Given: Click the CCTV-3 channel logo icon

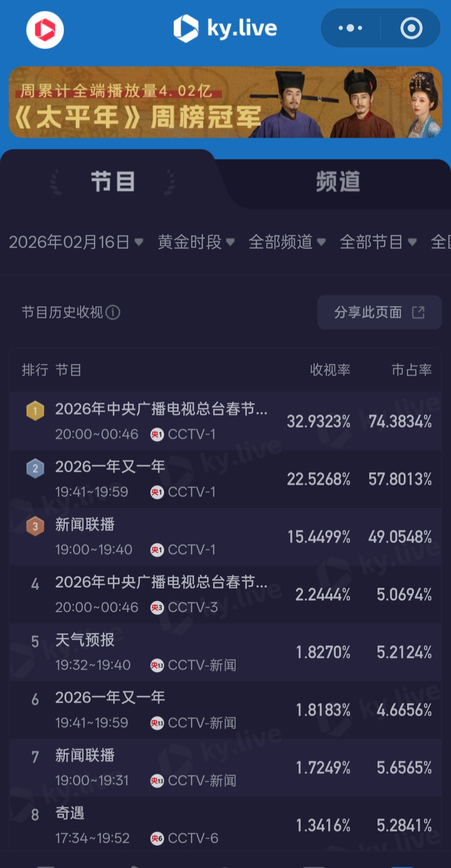Looking at the screenshot, I should pos(157,607).
